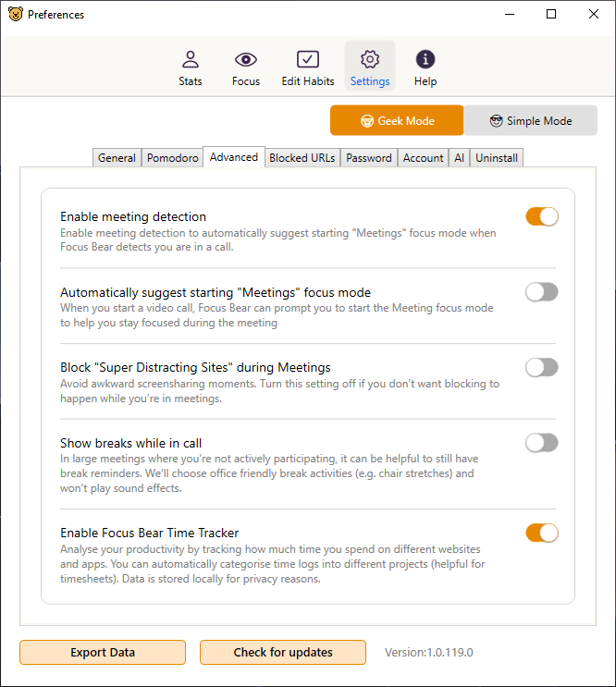The image size is (616, 687).
Task: Minimize the Preferences window
Action: point(510,14)
